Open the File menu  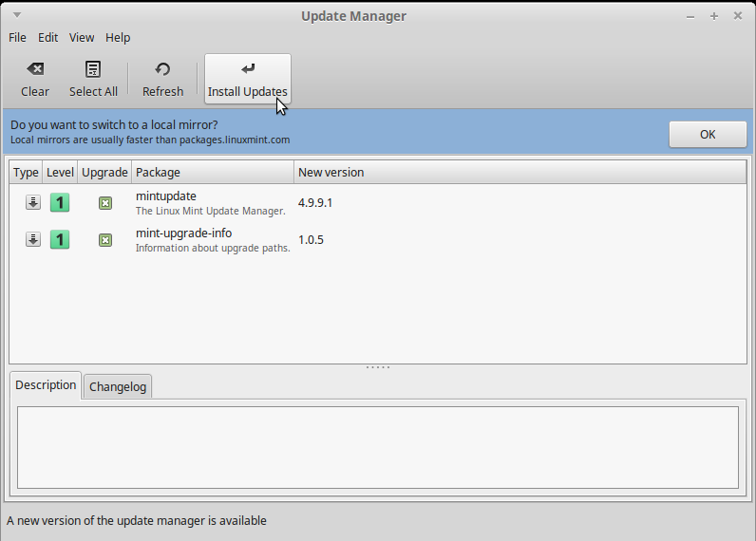pyautogui.click(x=17, y=38)
